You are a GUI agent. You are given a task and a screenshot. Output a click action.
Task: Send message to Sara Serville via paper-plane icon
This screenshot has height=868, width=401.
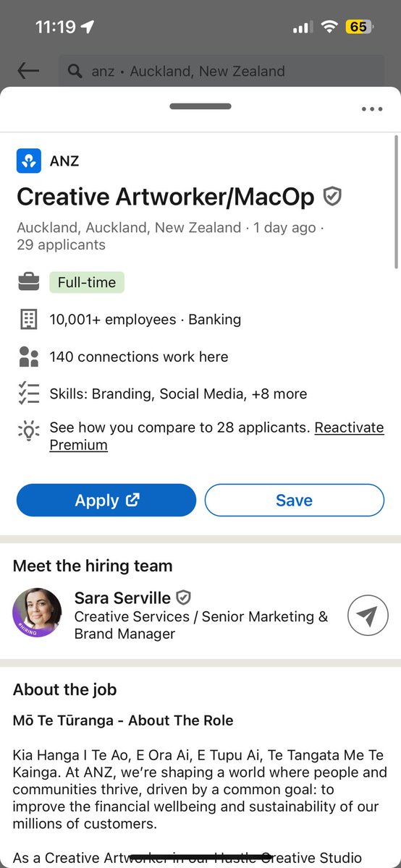(x=368, y=616)
